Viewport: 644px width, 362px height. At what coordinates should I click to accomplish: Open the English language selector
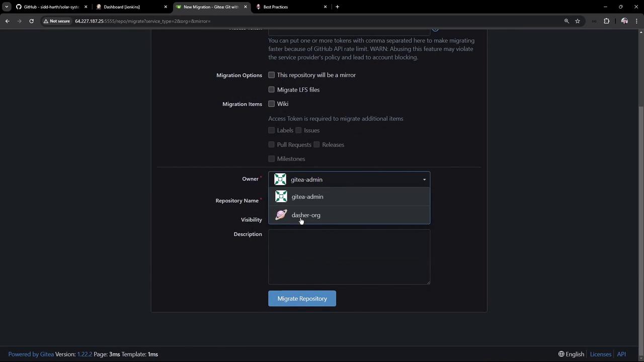[x=571, y=354]
